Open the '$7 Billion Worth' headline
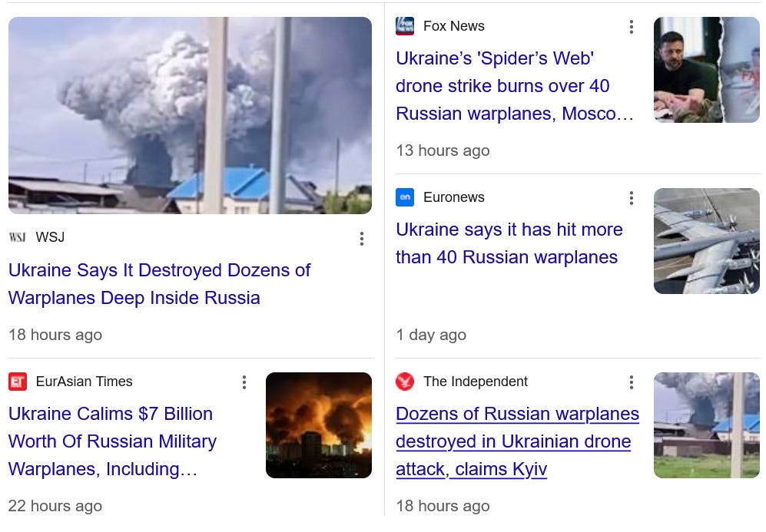Image resolution: width=766 pixels, height=532 pixels. [x=112, y=441]
